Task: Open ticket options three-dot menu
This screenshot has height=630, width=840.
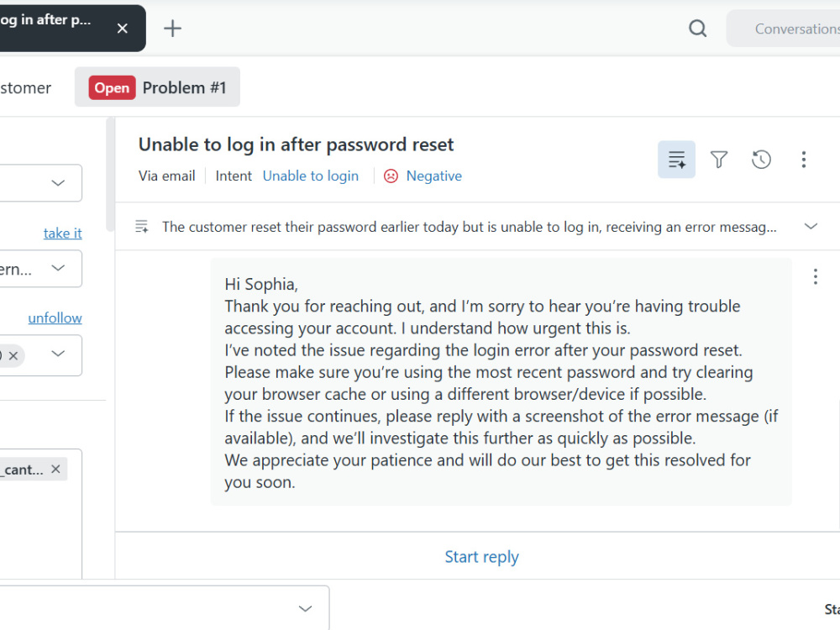Action: click(804, 159)
